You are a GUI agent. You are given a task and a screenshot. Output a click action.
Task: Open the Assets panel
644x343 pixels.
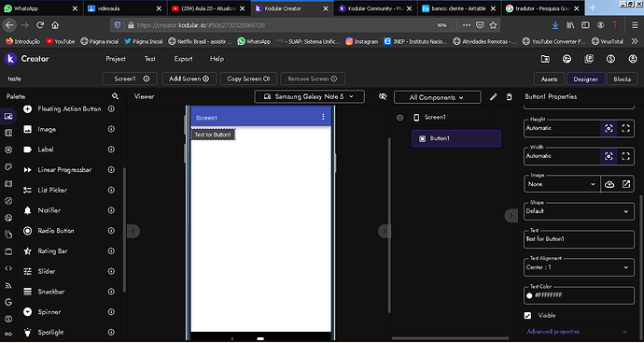pos(549,79)
